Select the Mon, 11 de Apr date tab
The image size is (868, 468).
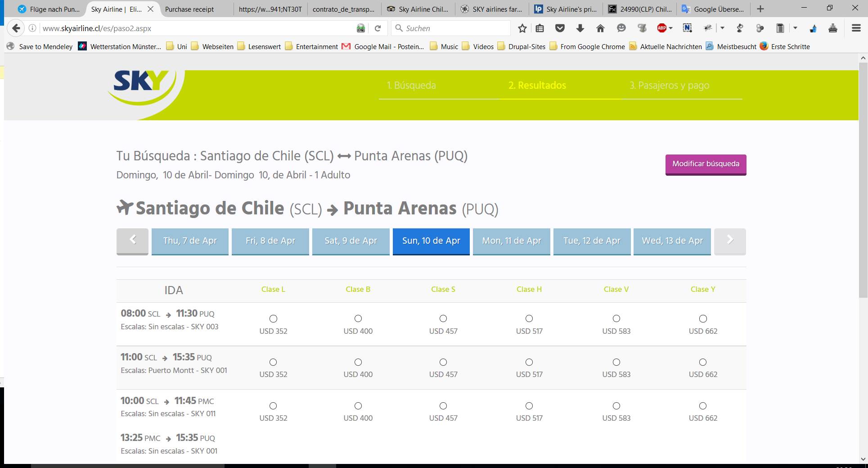click(512, 241)
